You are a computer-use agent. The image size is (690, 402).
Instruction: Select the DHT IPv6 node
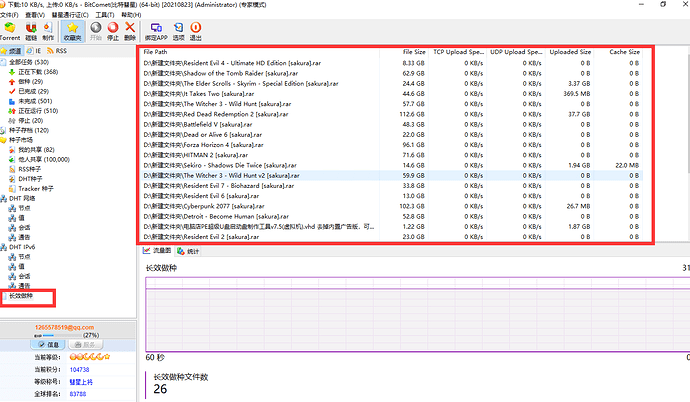18,247
